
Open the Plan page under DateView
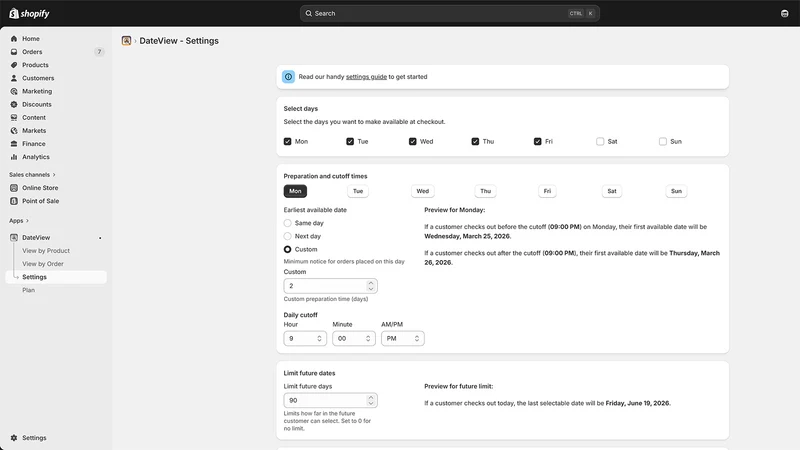[x=29, y=290]
